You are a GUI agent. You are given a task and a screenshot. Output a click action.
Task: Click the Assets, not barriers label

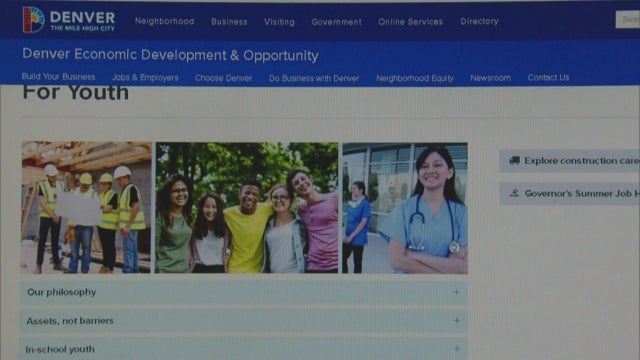70,321
